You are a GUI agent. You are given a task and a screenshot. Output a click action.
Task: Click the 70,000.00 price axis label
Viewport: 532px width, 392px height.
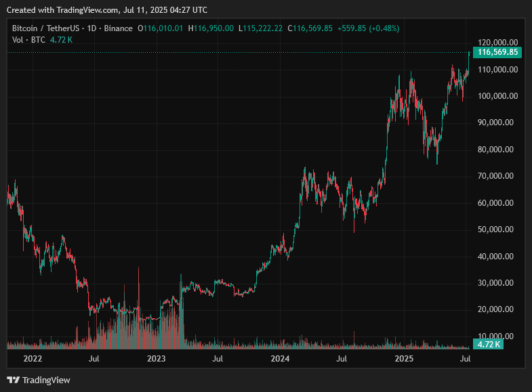[x=495, y=176]
